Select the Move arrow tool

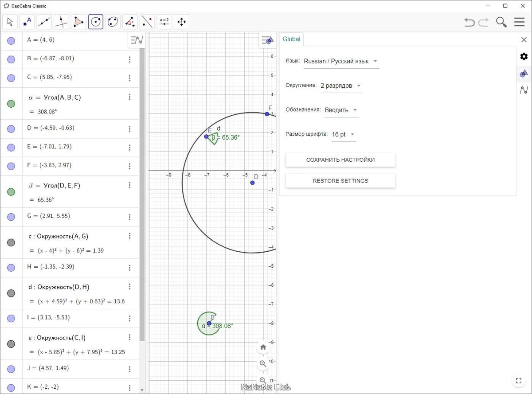pyautogui.click(x=11, y=22)
